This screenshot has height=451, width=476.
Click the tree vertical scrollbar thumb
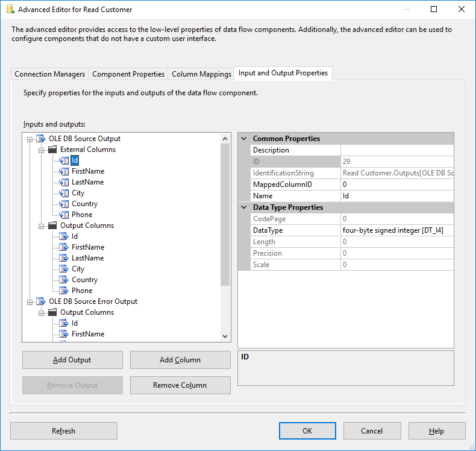click(225, 215)
